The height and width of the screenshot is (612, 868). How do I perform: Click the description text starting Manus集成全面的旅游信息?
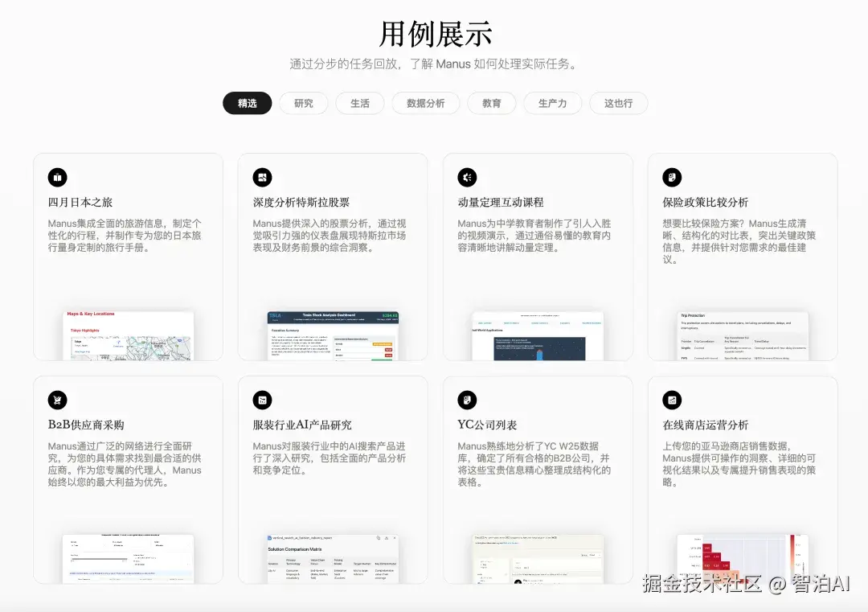tap(125, 236)
